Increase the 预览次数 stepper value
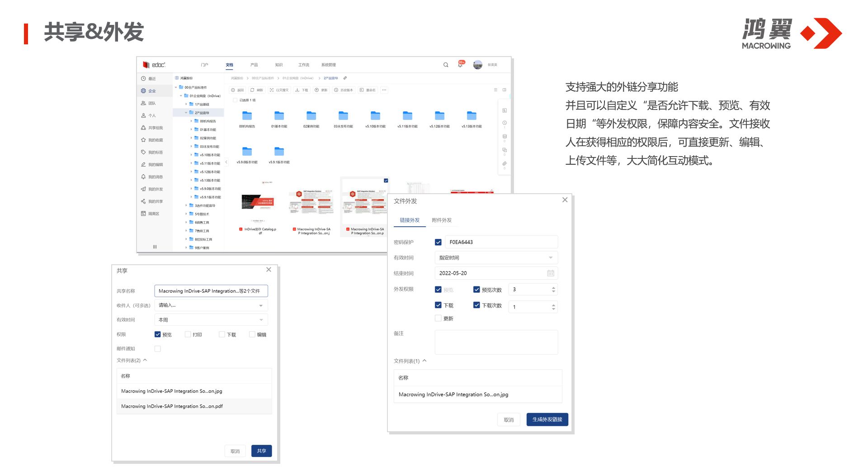Viewport: 868px width, 467px height. 553,287
